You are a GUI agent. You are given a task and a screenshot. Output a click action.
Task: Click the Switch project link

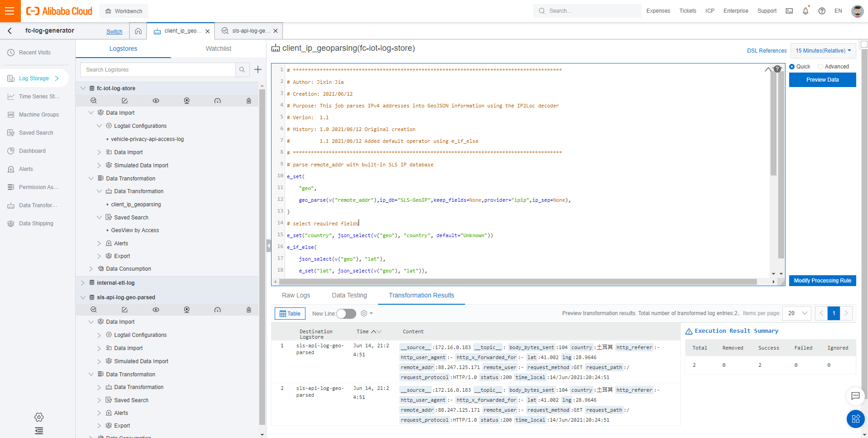pyautogui.click(x=114, y=32)
